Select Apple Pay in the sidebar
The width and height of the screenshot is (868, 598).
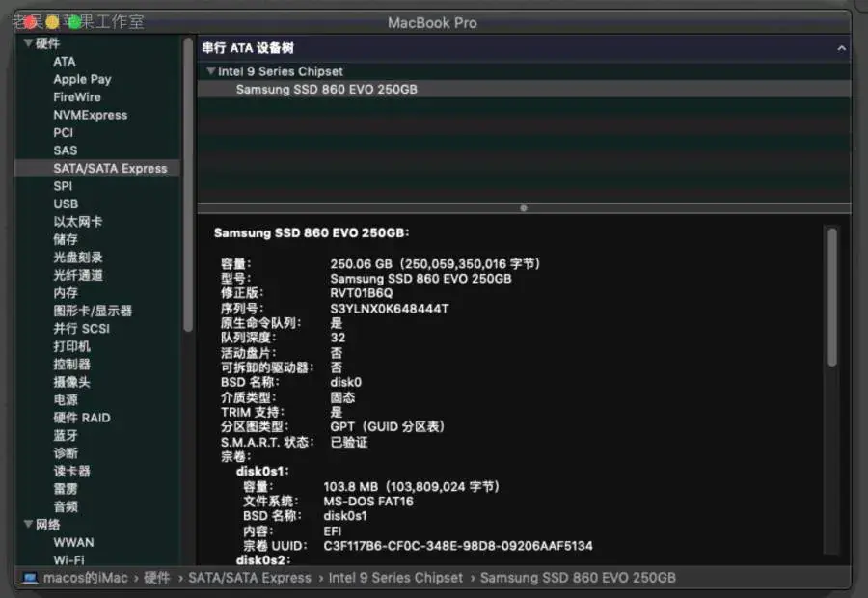click(x=82, y=79)
